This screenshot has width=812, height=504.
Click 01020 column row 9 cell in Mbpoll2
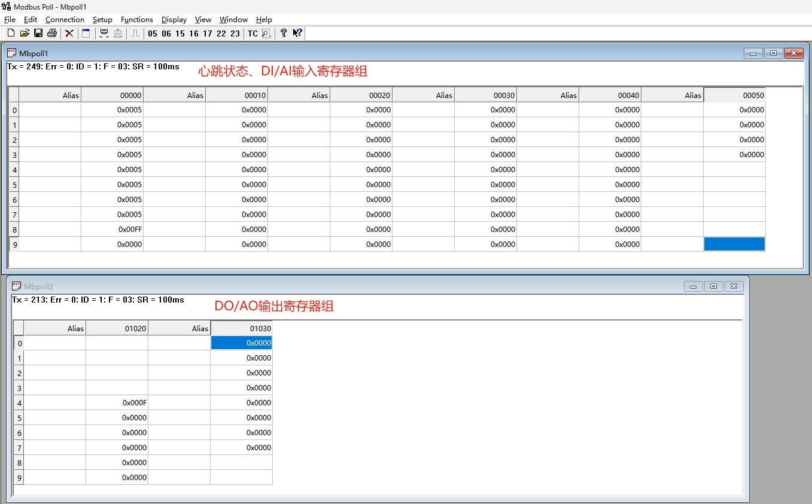[117, 477]
